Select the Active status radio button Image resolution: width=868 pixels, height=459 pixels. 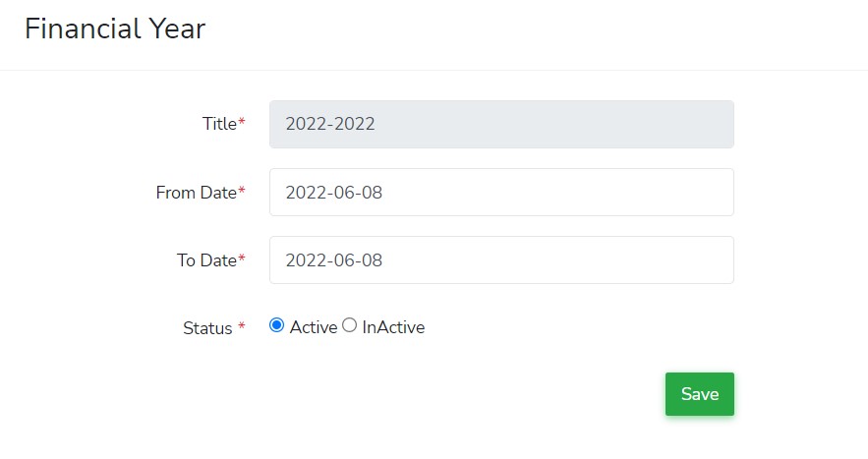[276, 326]
